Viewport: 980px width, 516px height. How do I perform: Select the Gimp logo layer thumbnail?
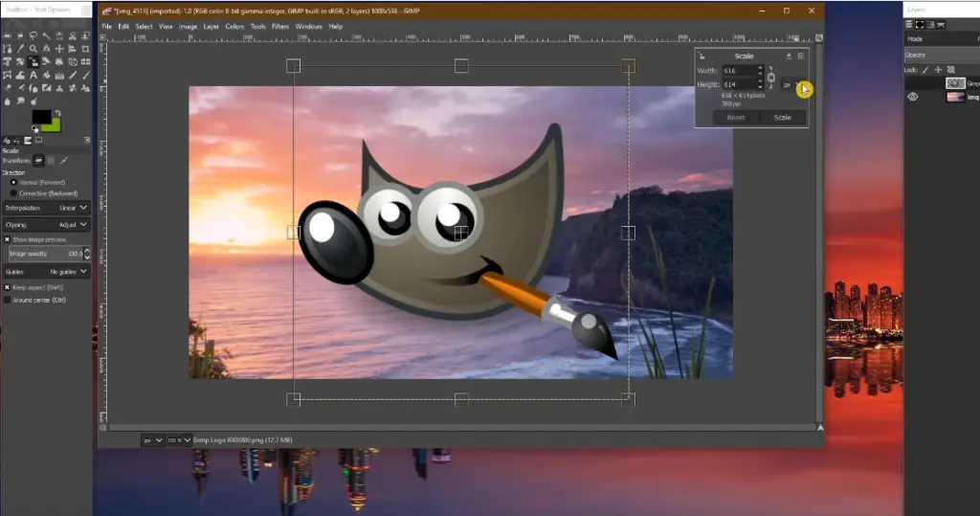955,83
